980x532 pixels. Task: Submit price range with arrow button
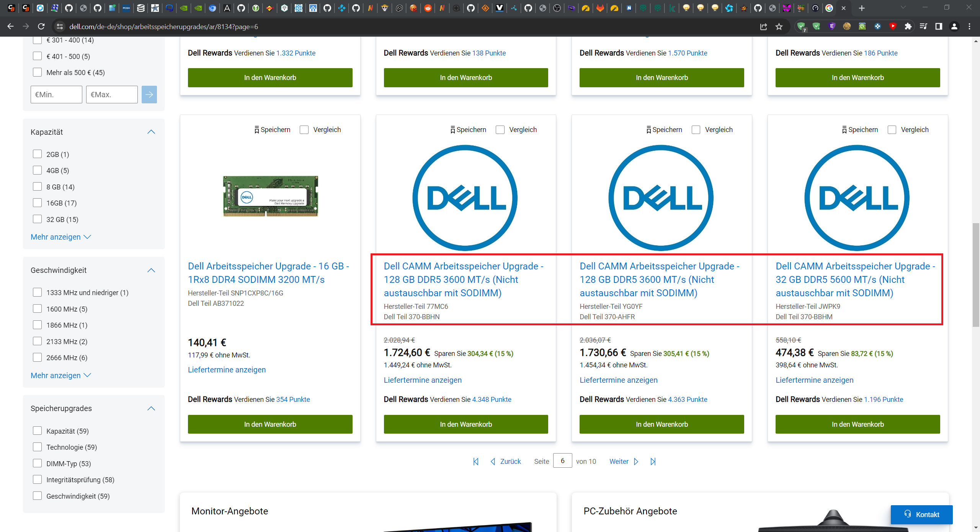coord(149,95)
